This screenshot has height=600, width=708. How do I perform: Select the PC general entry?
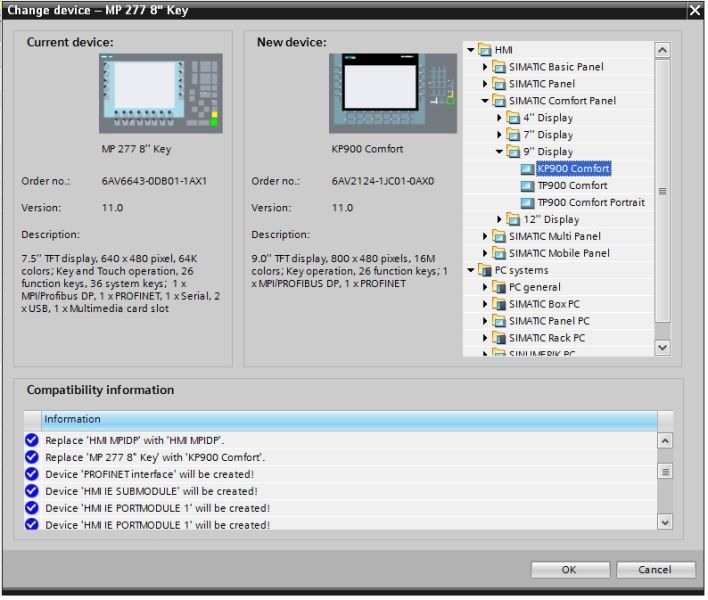[537, 288]
